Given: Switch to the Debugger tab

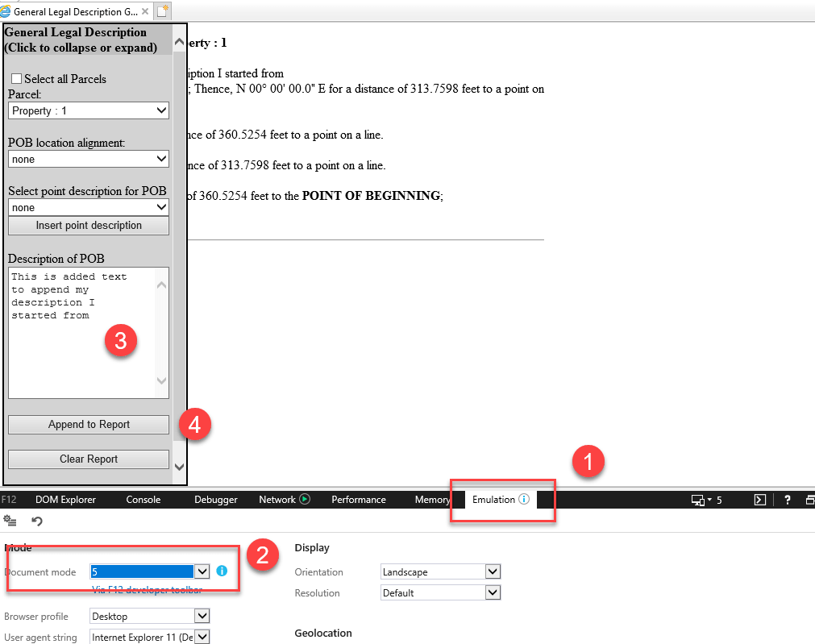Looking at the screenshot, I should click(215, 500).
